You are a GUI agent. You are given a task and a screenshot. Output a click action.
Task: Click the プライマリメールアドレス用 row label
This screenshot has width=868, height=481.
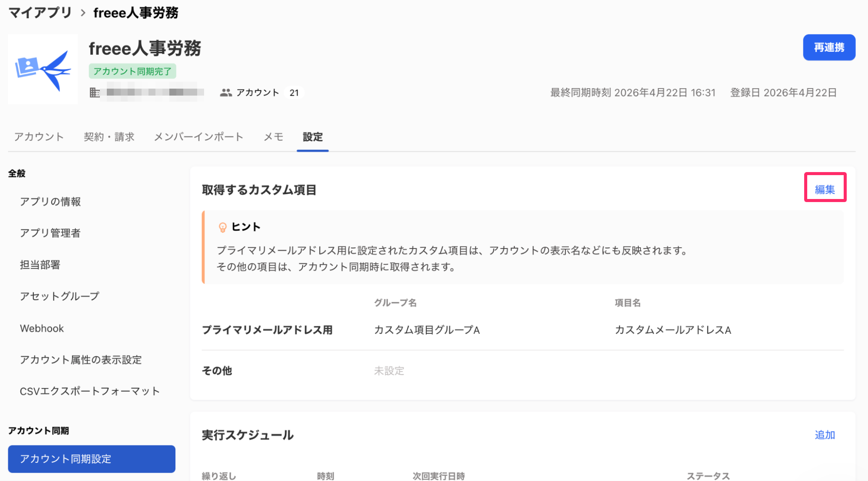267,330
